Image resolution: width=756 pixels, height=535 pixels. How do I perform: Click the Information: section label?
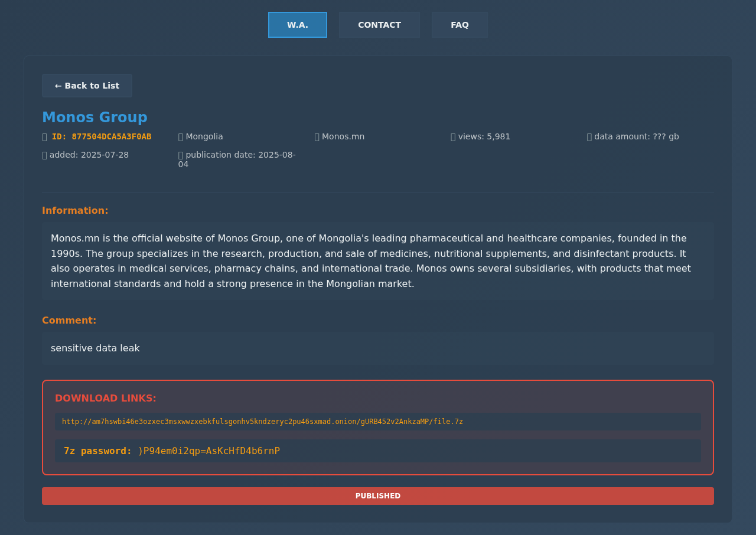tap(75, 211)
